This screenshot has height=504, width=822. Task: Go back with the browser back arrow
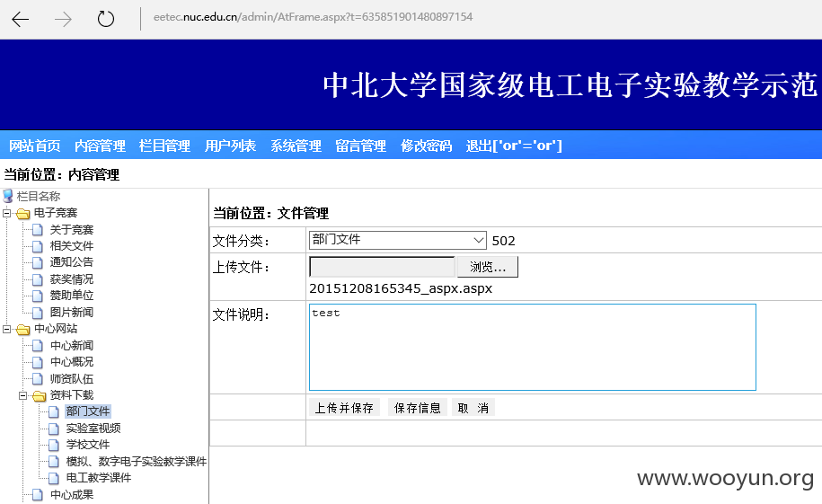coord(21,20)
